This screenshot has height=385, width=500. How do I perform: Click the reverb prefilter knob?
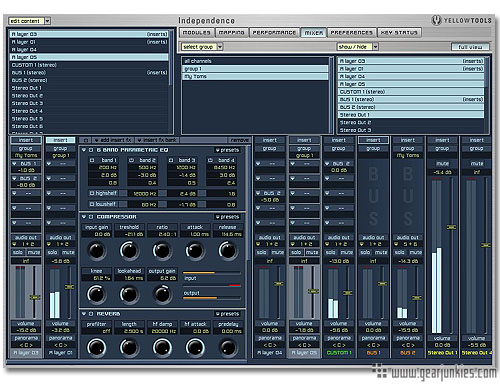click(96, 347)
